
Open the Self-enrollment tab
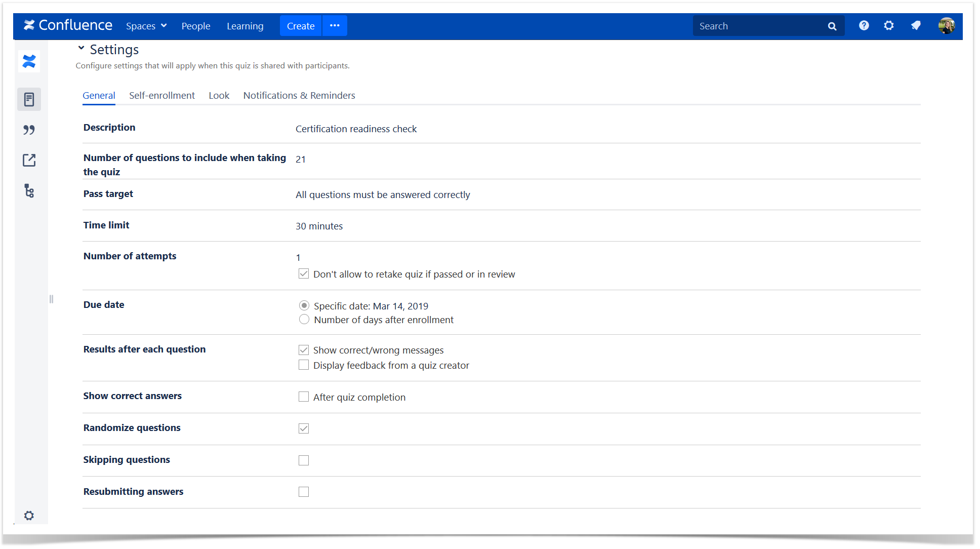click(x=162, y=95)
